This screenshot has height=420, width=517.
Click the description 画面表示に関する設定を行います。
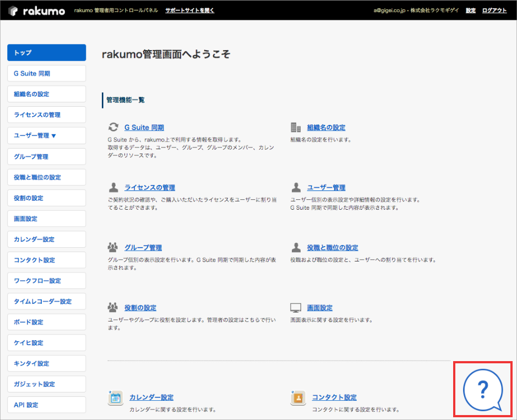[331, 320]
